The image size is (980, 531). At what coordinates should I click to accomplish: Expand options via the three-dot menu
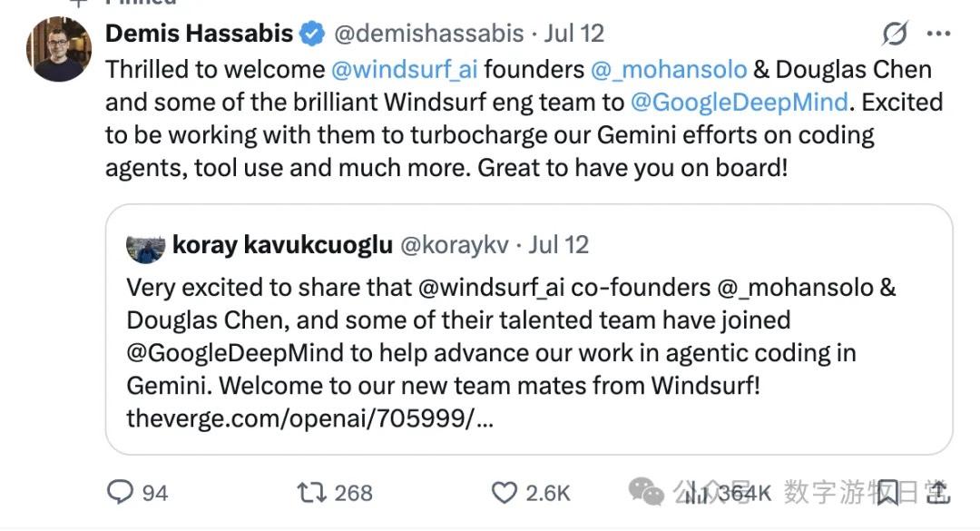click(939, 34)
